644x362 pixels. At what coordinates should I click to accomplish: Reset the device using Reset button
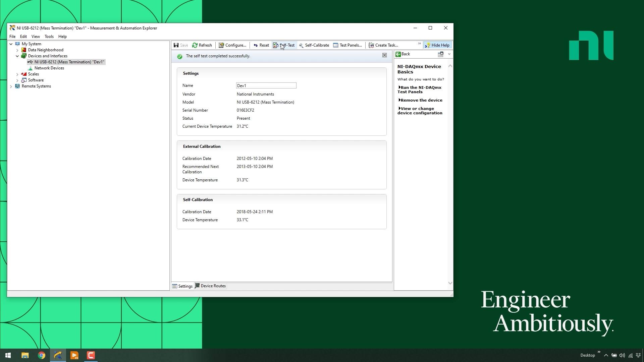tap(261, 45)
